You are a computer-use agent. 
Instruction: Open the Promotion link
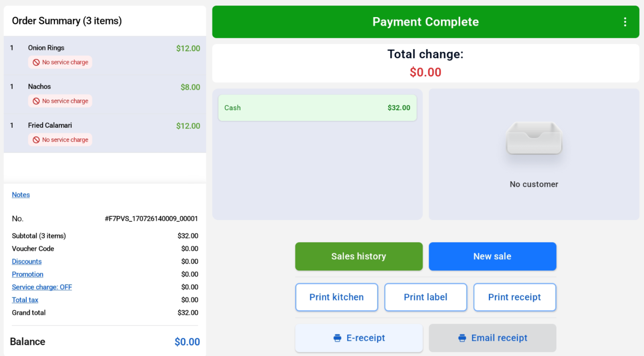(x=28, y=274)
